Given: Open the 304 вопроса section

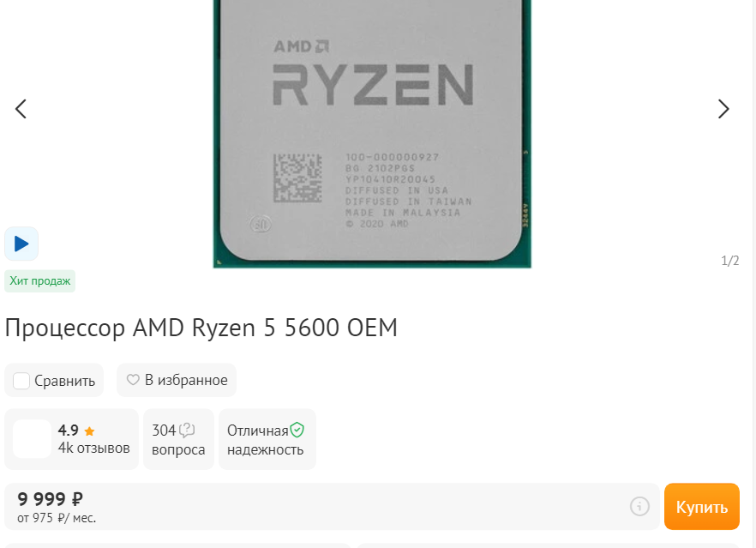Looking at the screenshot, I should pyautogui.click(x=178, y=439).
